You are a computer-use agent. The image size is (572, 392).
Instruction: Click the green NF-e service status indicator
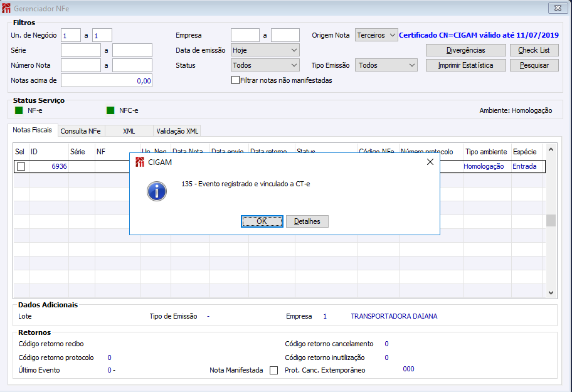tap(19, 110)
